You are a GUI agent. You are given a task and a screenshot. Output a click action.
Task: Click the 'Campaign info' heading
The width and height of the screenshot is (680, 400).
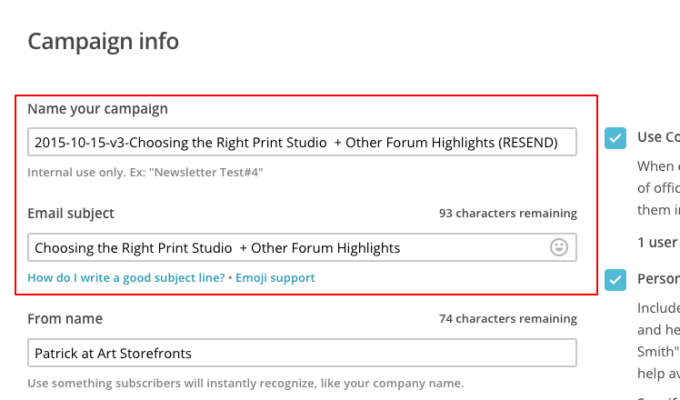pos(103,41)
